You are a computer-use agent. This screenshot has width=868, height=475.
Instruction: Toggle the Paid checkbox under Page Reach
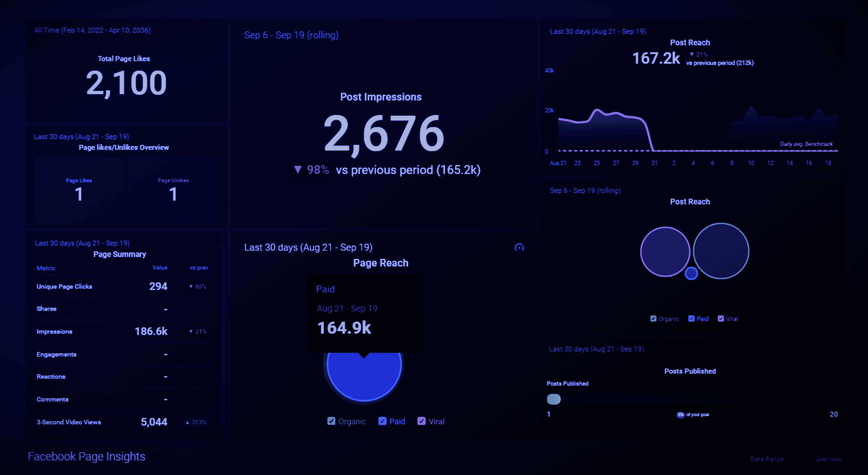pos(382,421)
